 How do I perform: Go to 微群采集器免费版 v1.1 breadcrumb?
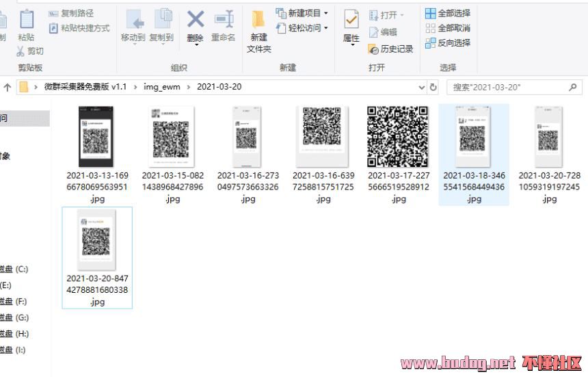click(85, 87)
